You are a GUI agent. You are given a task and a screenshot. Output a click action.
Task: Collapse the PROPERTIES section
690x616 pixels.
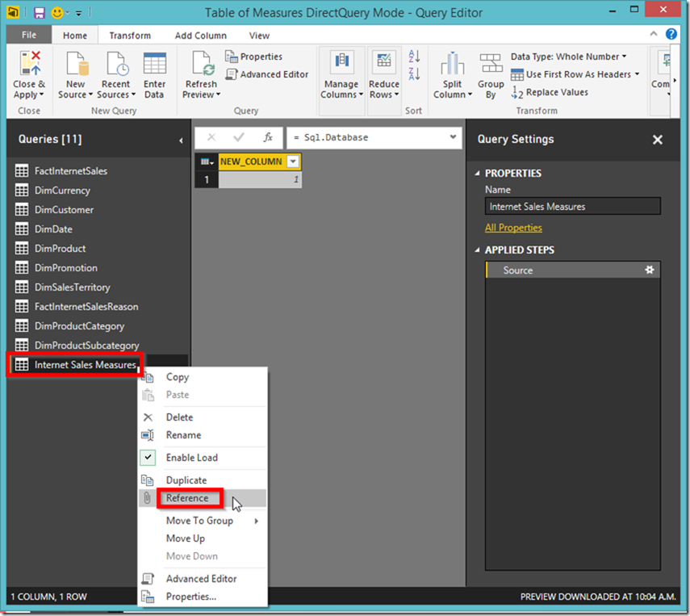pos(478,174)
